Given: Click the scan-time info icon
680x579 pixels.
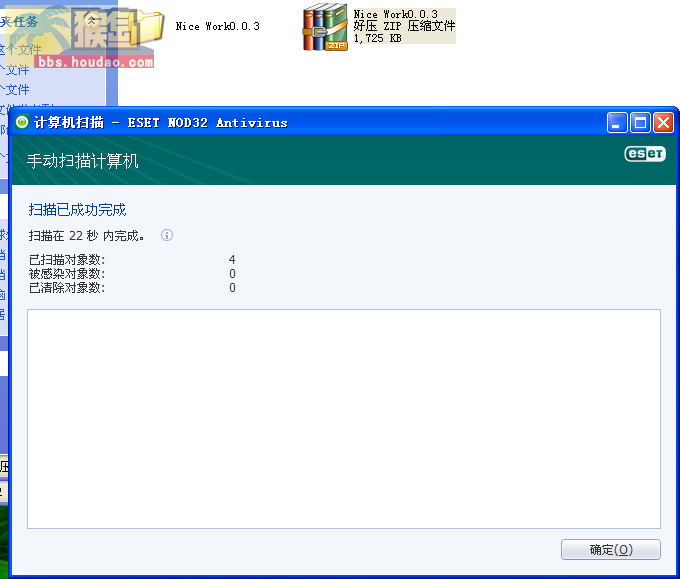Looking at the screenshot, I should (x=167, y=235).
